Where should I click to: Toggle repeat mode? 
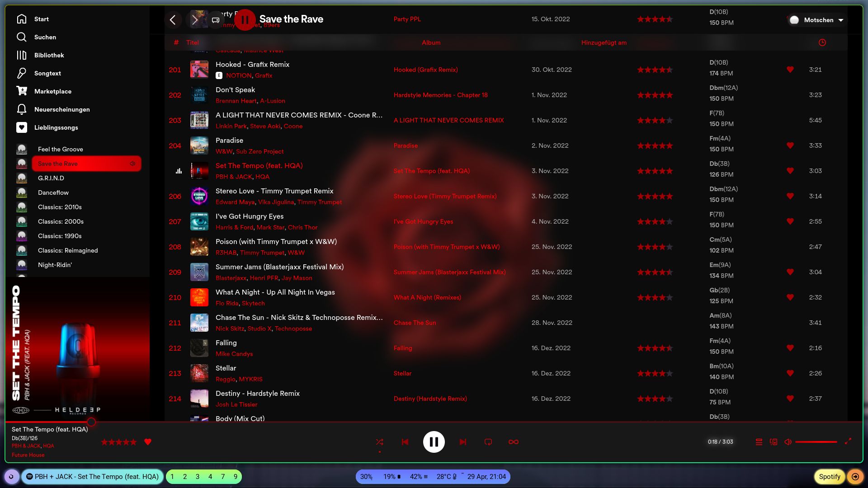click(x=488, y=442)
